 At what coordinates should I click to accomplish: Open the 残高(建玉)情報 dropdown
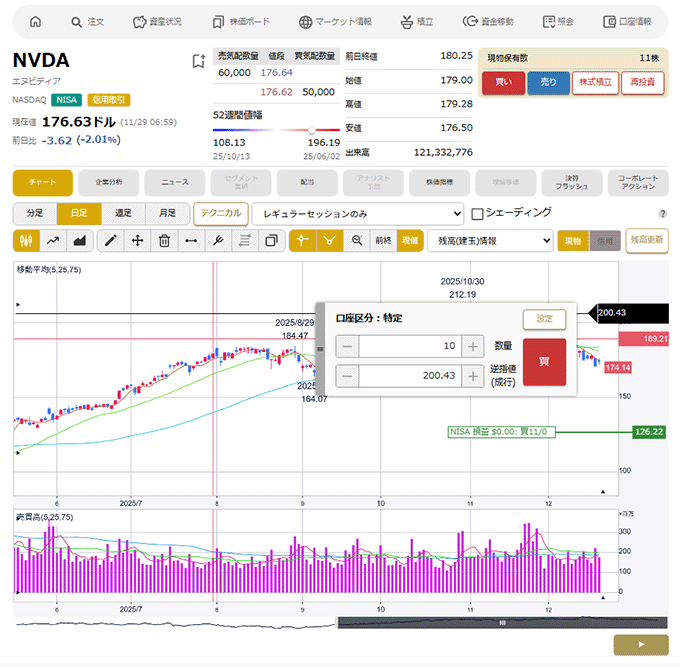[x=489, y=240]
